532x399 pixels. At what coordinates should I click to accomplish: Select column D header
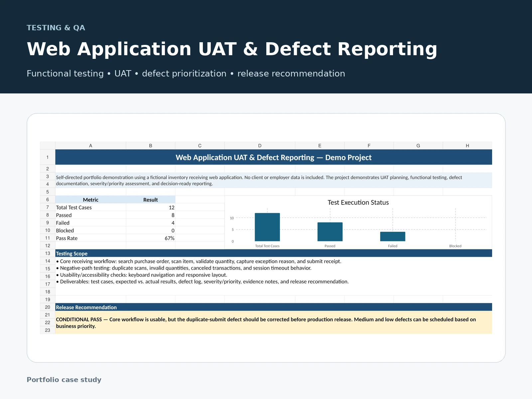click(260, 146)
